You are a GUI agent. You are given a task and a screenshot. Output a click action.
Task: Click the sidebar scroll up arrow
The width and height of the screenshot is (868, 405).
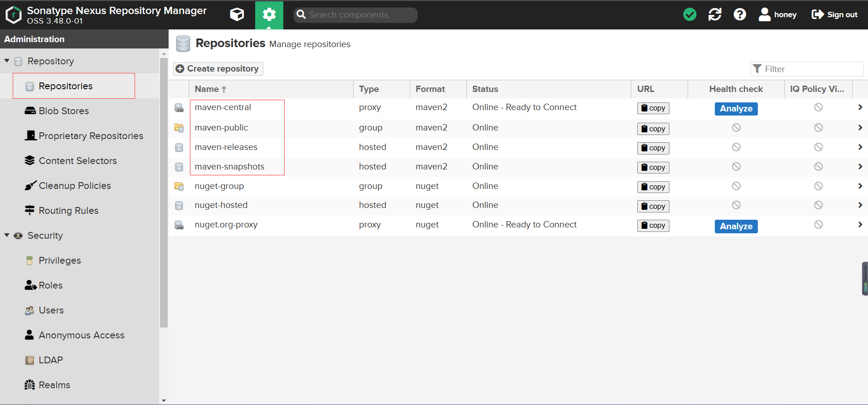164,53
